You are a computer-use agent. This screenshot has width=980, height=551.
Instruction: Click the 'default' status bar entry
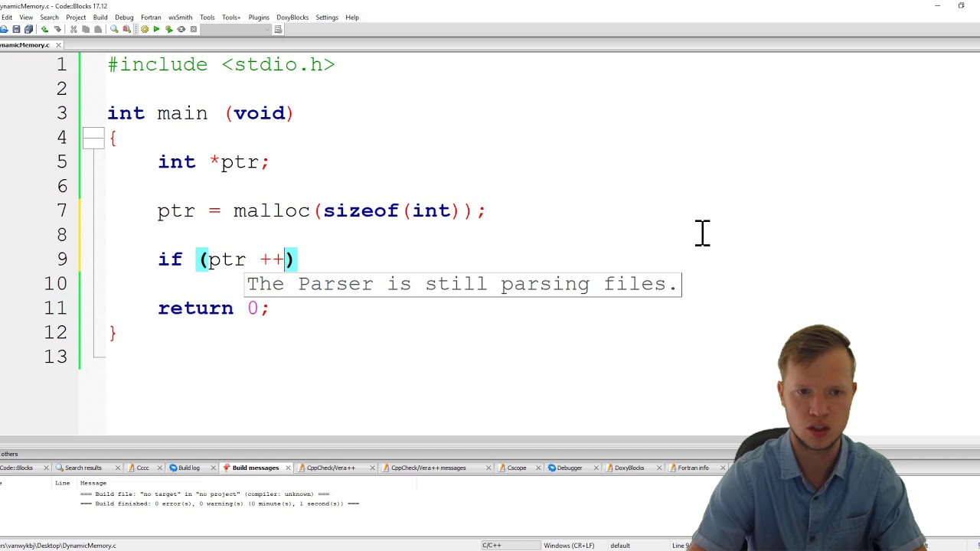click(620, 546)
